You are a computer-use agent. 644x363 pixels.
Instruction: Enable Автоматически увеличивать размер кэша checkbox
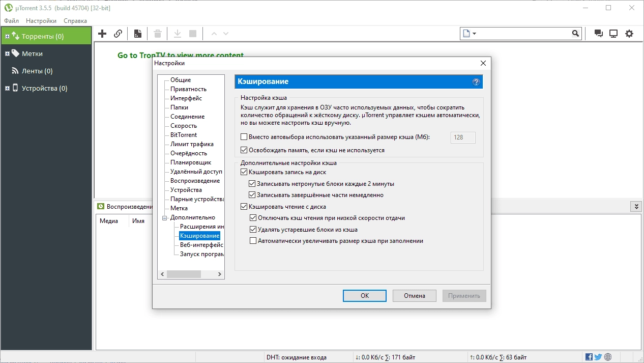click(x=253, y=241)
